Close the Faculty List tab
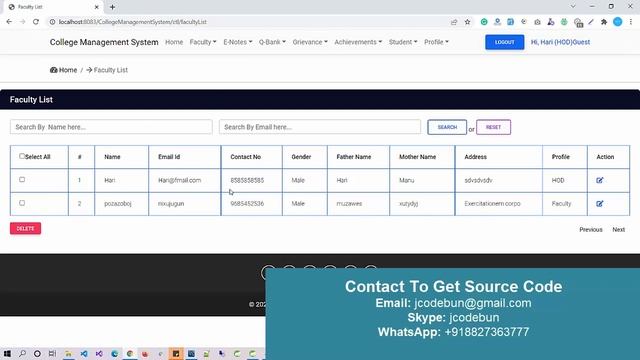The image size is (640, 360). pos(97,7)
